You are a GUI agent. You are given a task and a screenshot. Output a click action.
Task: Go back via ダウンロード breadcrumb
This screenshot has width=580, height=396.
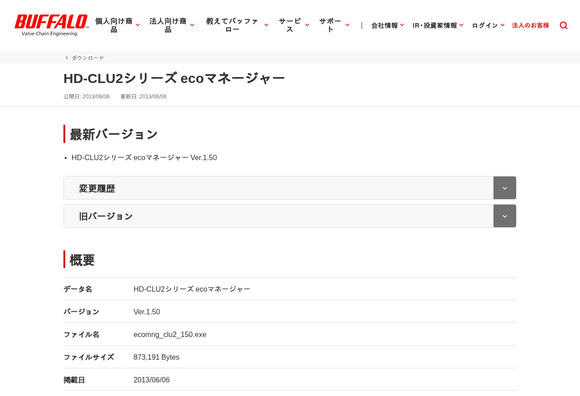85,58
